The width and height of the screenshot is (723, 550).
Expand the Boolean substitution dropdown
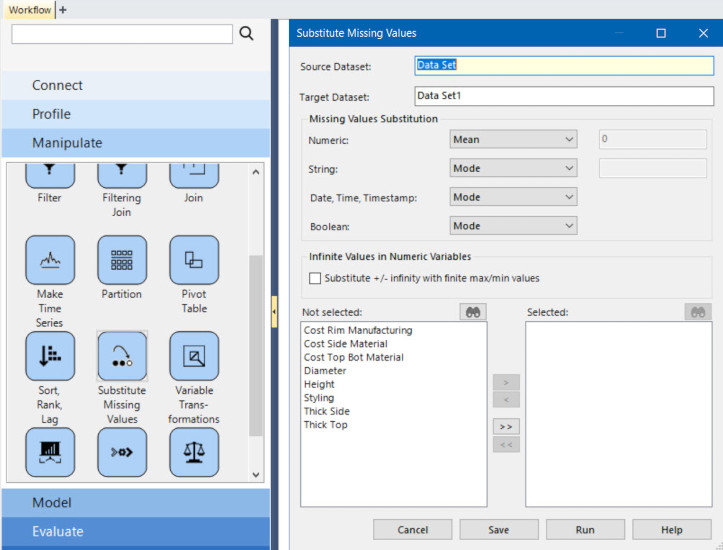coord(513,226)
